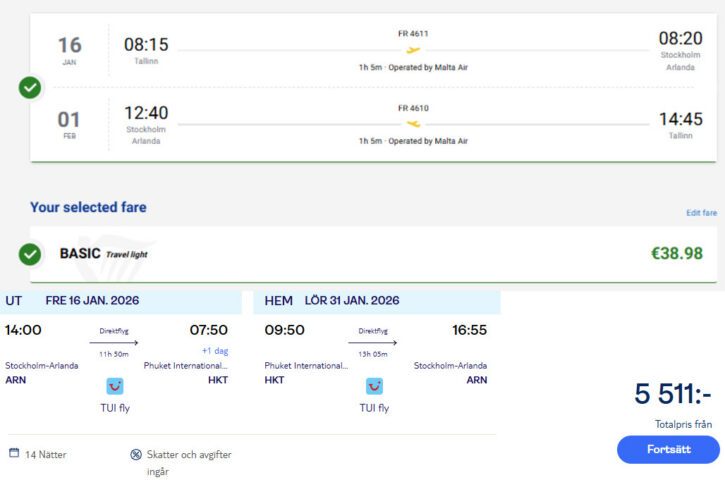Switch to the UT FRE 16 JAN. 2026 tab
Viewport: 725px width, 487px height.
[121, 301]
